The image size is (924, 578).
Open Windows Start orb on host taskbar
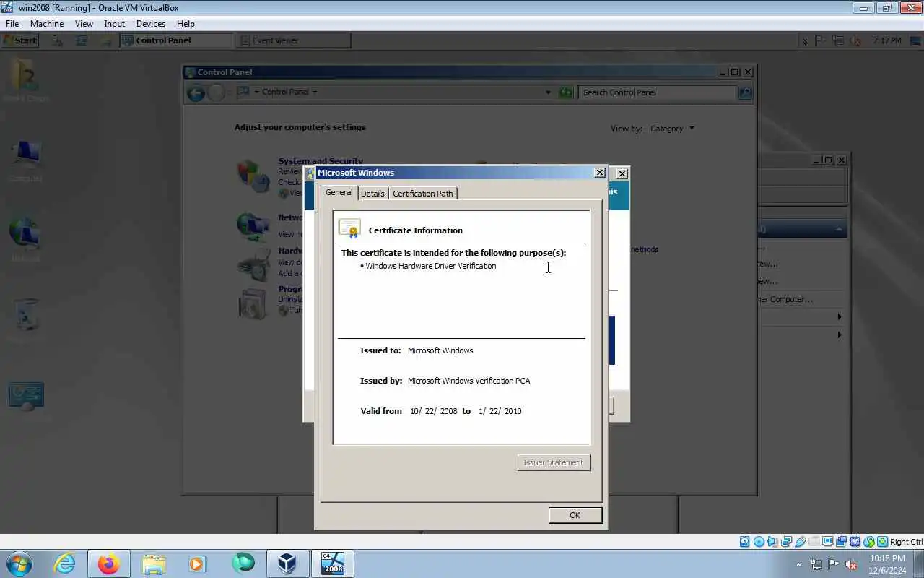(x=19, y=564)
